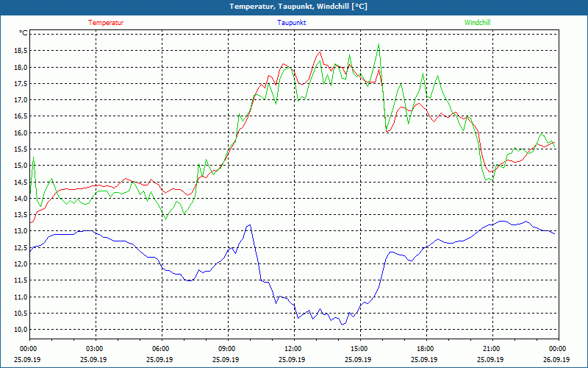Click the red Temperatur legend label
This screenshot has width=588, height=368.
click(106, 23)
